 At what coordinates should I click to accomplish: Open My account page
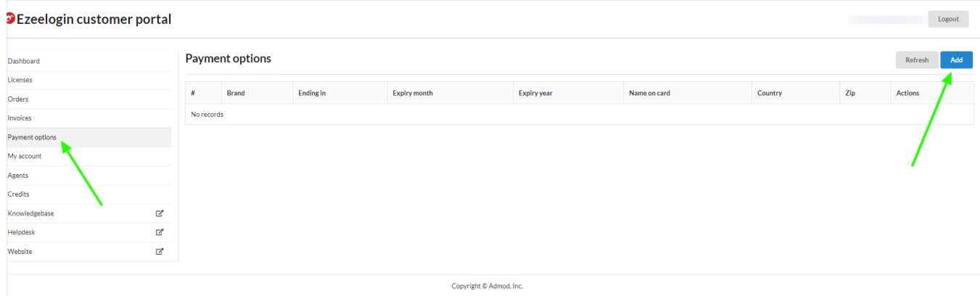point(89,156)
